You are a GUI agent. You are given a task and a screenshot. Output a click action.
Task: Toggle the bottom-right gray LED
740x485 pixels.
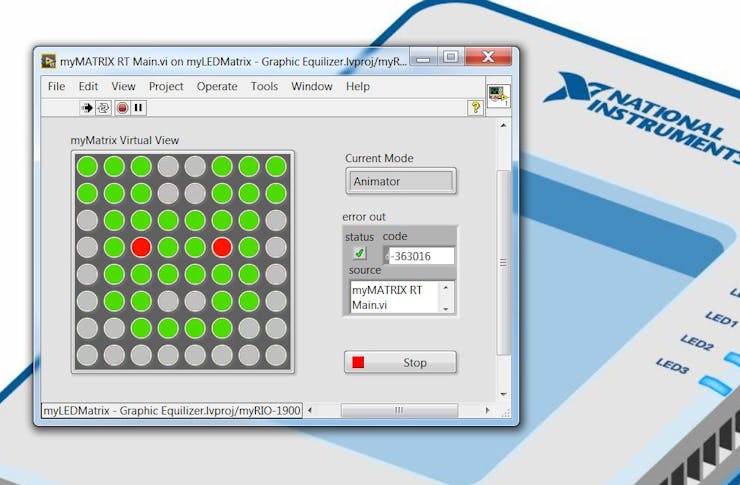[276, 355]
